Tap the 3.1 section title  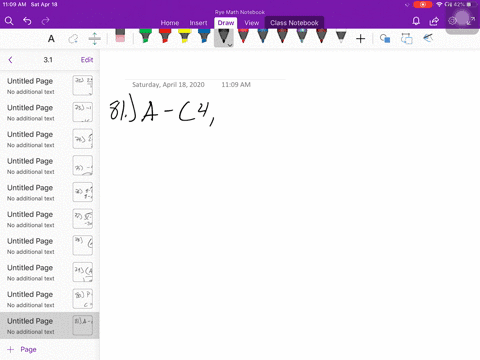(48, 60)
